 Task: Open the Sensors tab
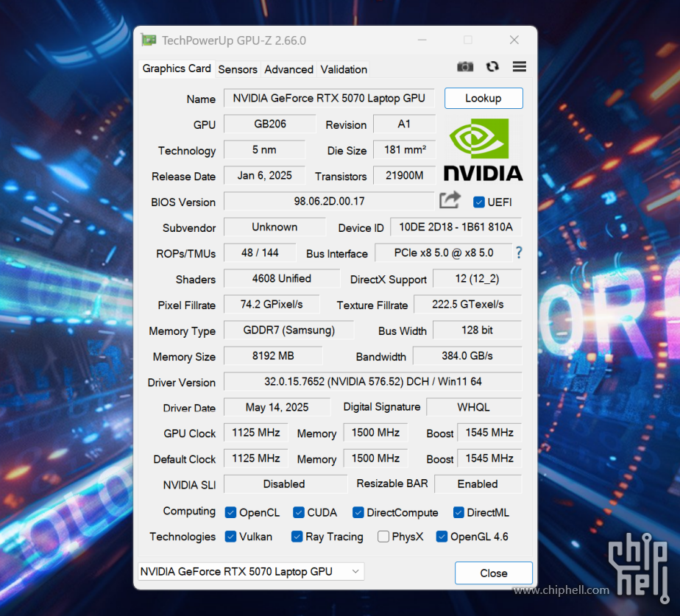click(238, 69)
